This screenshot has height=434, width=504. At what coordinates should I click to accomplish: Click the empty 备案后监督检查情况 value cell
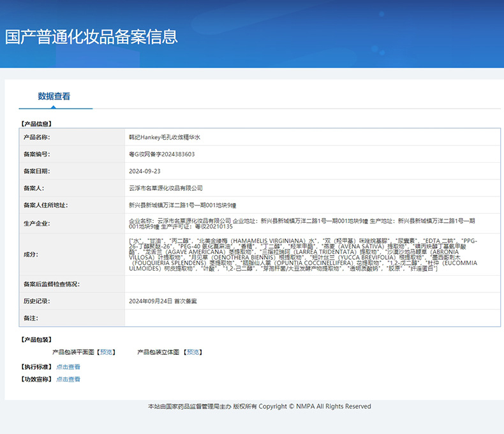[x=312, y=284]
